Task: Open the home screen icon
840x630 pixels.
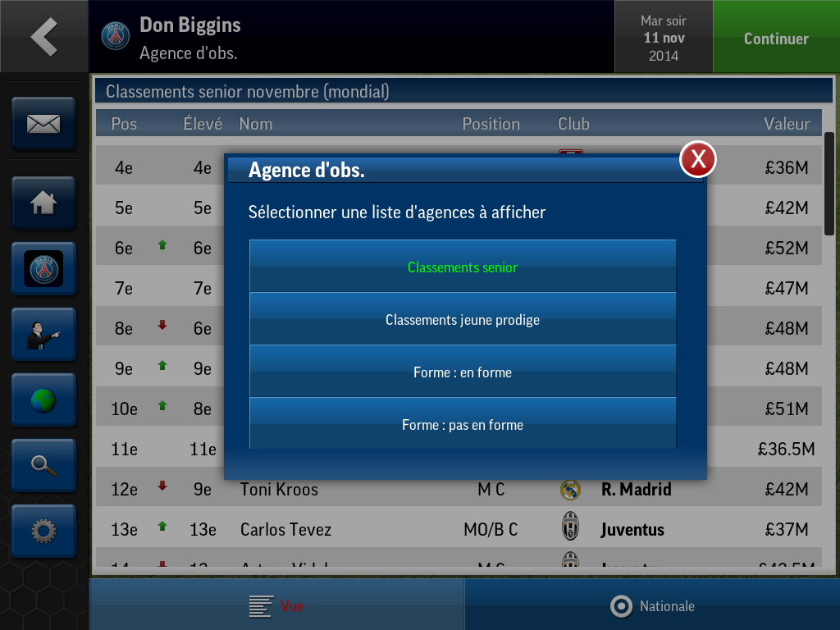Action: pos(43,203)
